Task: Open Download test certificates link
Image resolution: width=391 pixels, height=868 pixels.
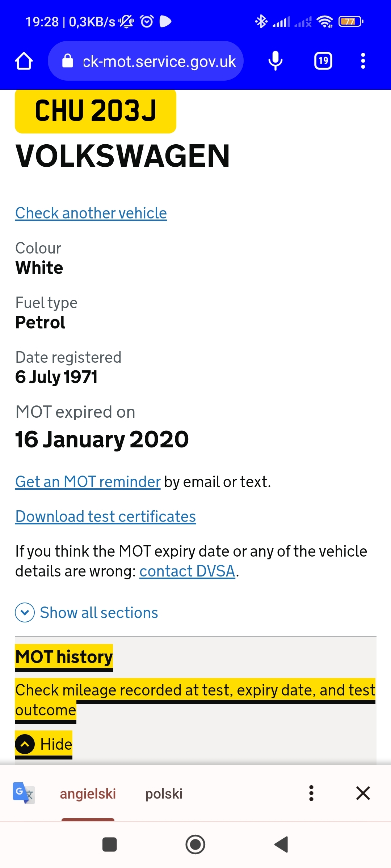Action: click(x=105, y=516)
